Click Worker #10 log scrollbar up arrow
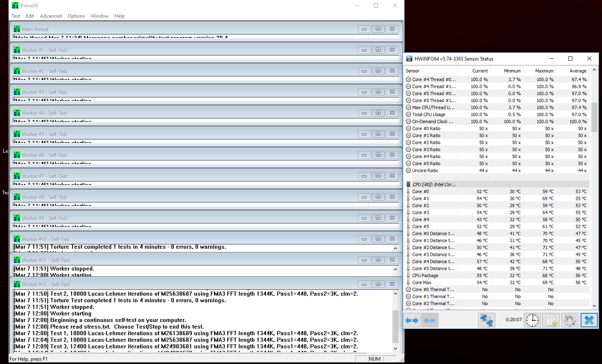 396,248
